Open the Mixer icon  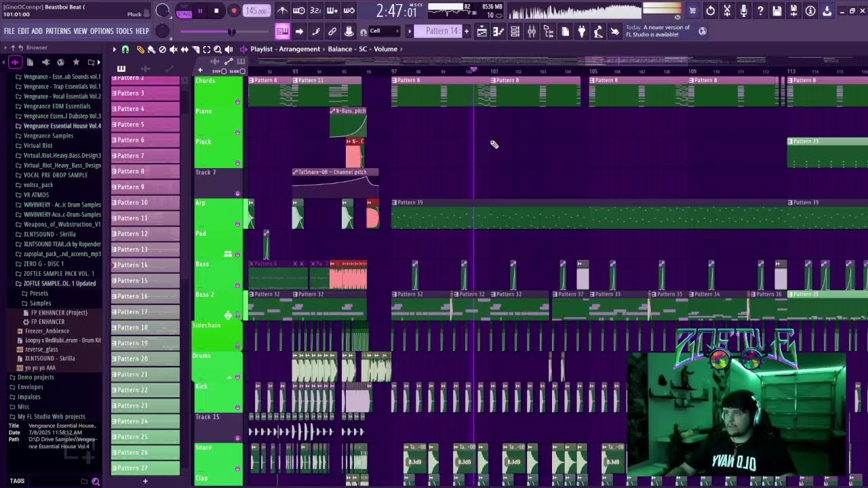coord(532,31)
